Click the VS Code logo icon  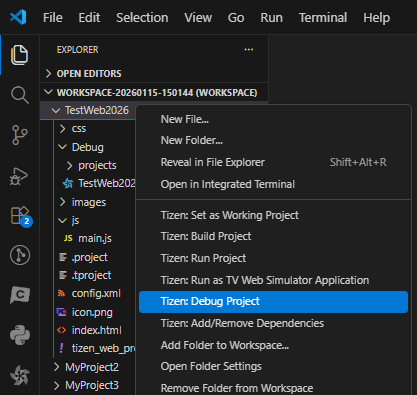(x=18, y=17)
